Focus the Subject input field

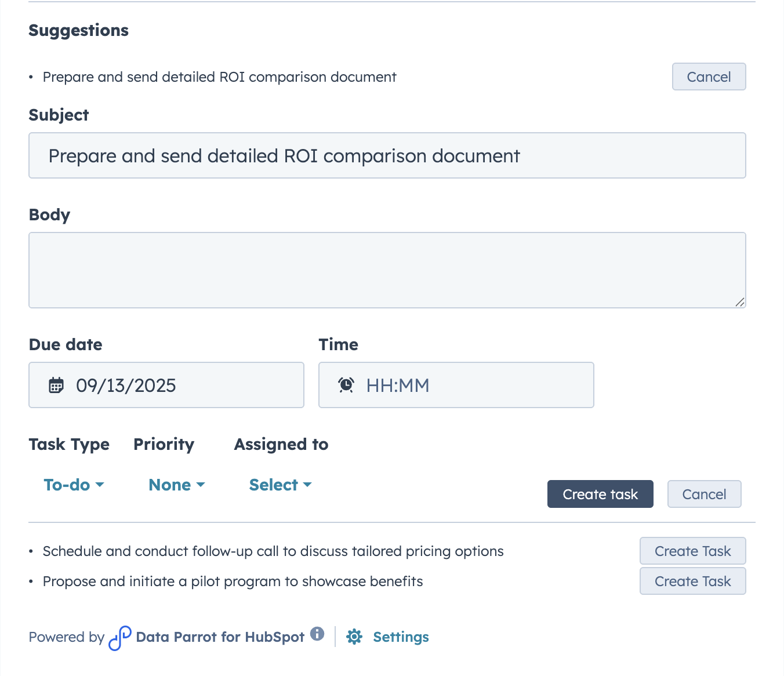point(387,156)
